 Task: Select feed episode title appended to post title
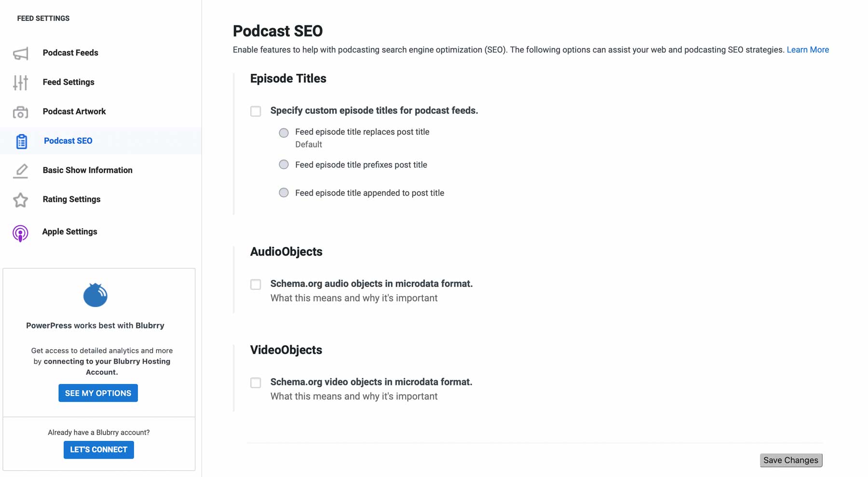284,192
